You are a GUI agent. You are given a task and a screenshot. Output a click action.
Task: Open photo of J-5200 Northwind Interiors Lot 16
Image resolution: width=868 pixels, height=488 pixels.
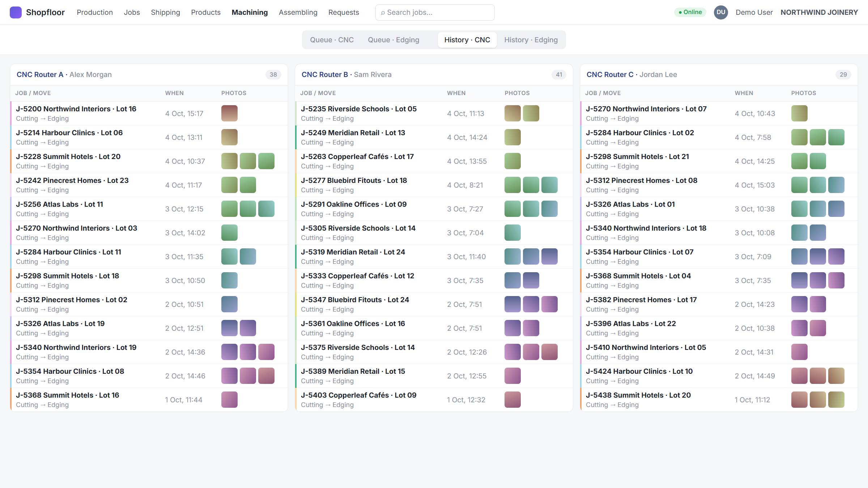tap(229, 114)
